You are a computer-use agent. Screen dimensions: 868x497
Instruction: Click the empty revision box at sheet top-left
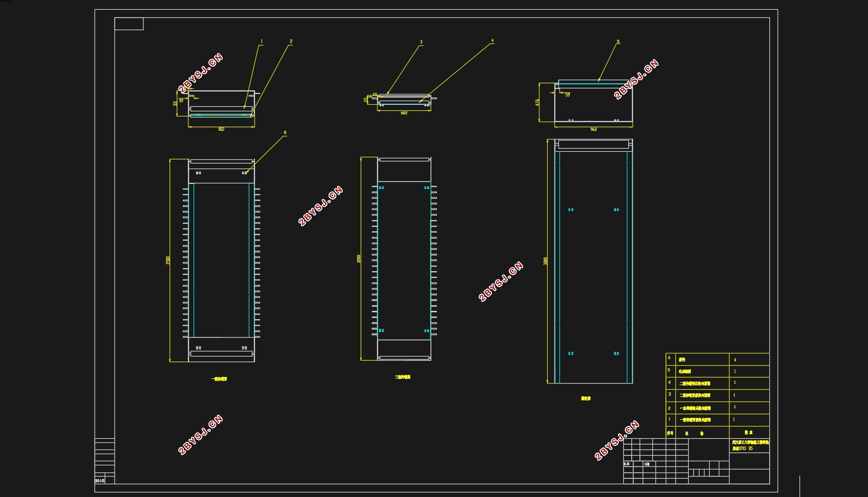pyautogui.click(x=129, y=24)
